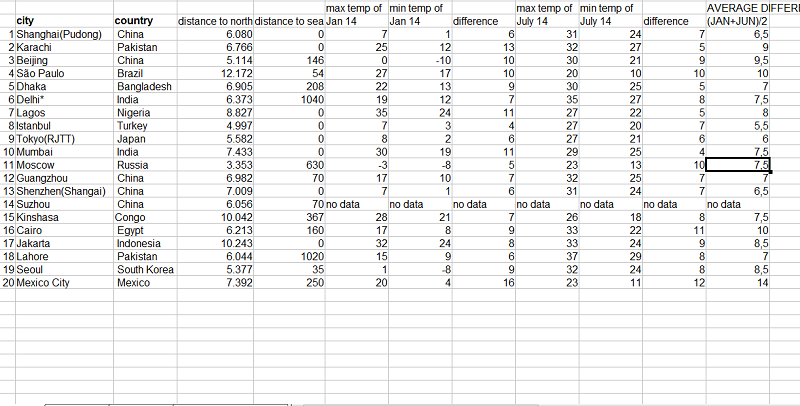Select the 1040 distance to sea cell
This screenshot has height=406, width=800.
(x=289, y=99)
